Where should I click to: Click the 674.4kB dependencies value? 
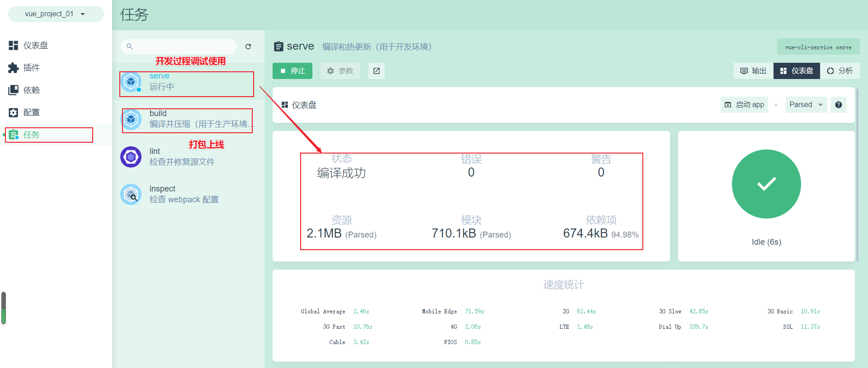point(585,233)
